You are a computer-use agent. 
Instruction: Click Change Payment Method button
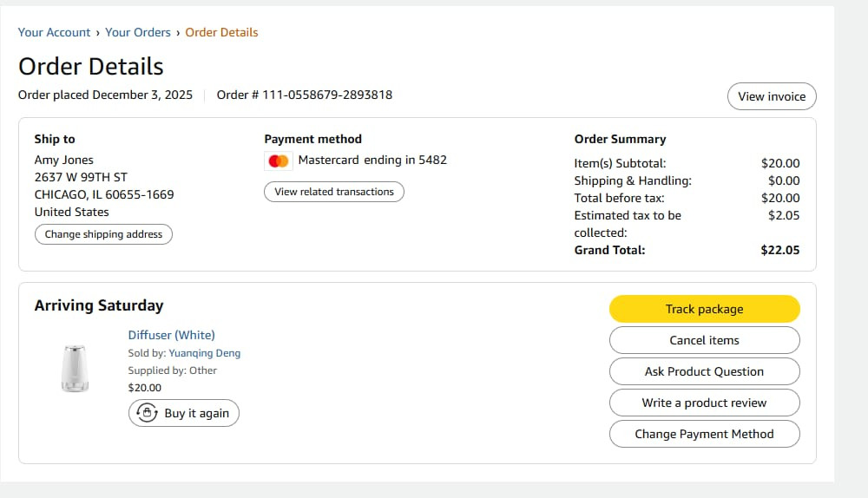pyautogui.click(x=704, y=434)
